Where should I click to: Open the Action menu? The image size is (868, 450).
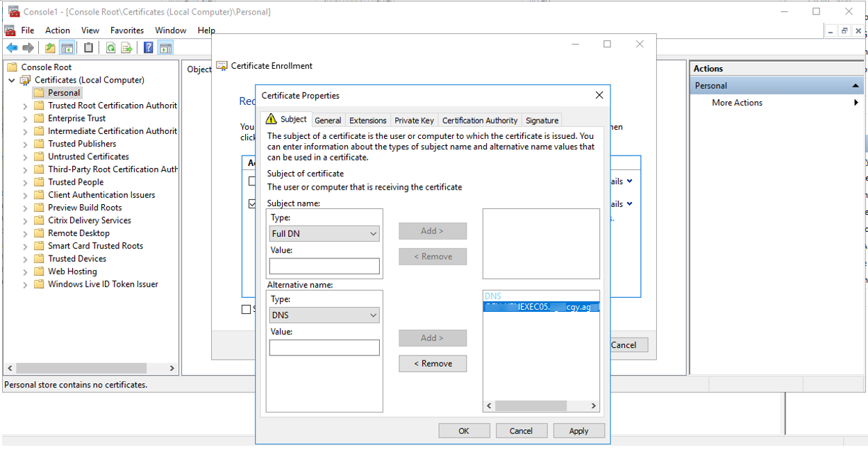(58, 31)
